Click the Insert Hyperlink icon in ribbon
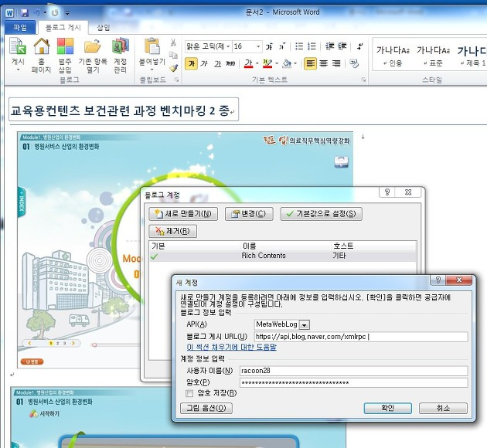Screen dimensions: 487x448 click(354, 63)
